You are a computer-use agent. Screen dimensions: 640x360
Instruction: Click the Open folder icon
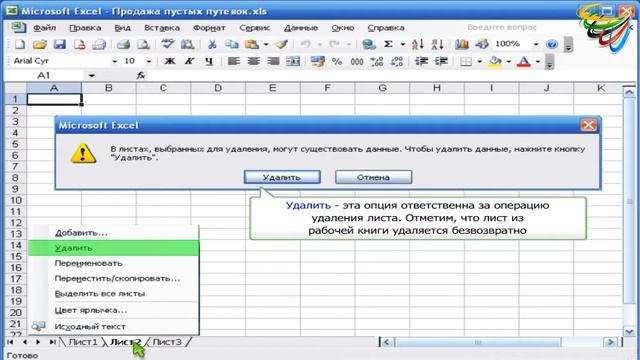(x=40, y=44)
